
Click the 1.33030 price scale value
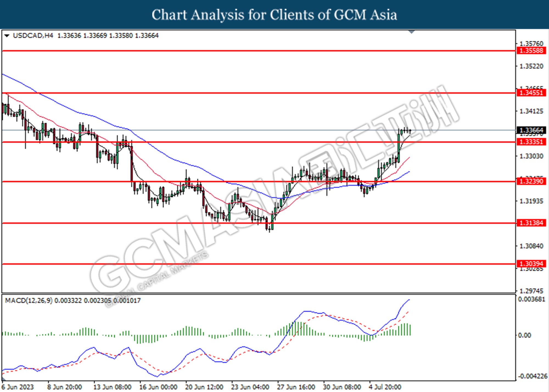click(x=531, y=156)
